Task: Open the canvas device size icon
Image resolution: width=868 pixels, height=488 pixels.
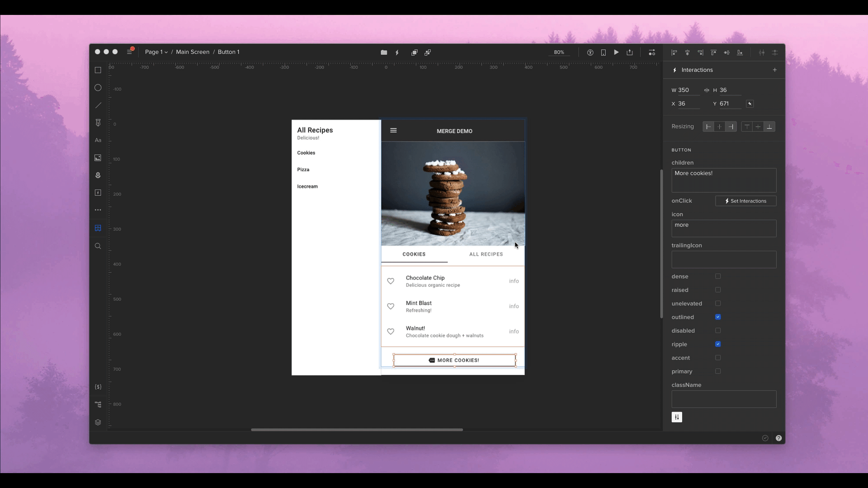Action: pyautogui.click(x=603, y=52)
